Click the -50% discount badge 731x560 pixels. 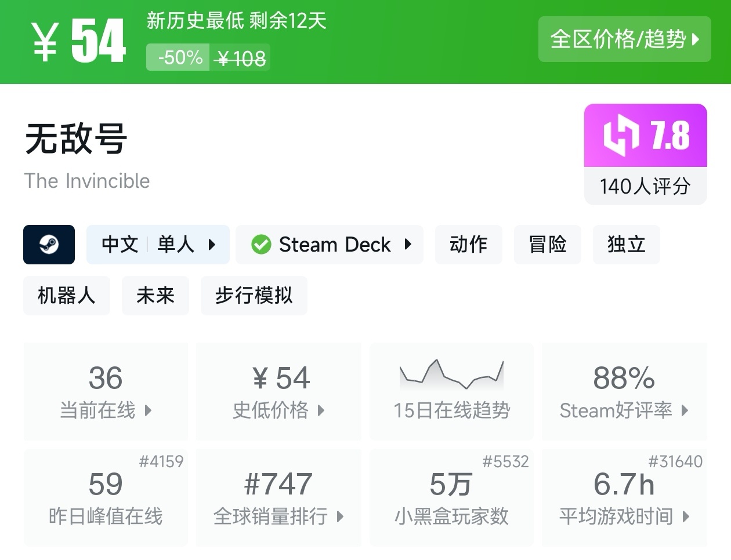179,58
